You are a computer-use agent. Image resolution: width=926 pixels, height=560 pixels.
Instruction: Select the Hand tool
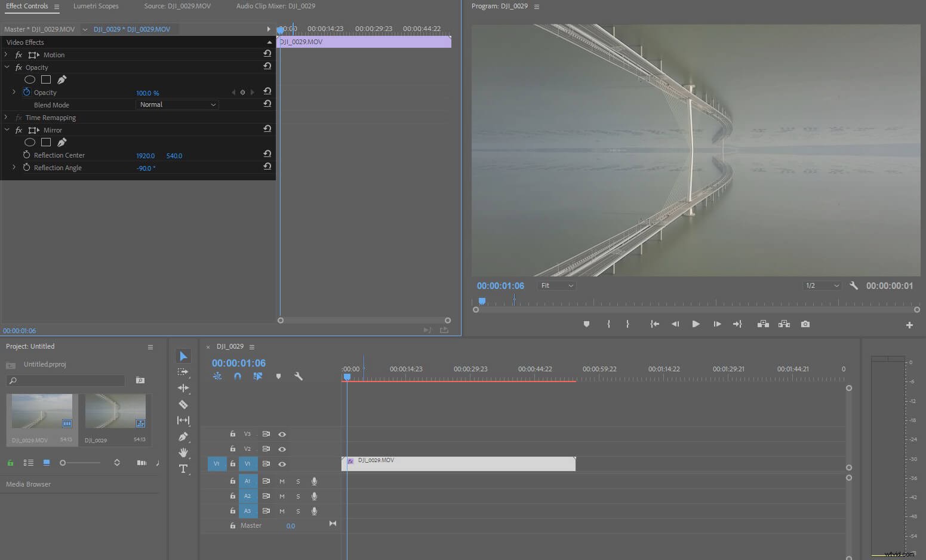coord(183,453)
